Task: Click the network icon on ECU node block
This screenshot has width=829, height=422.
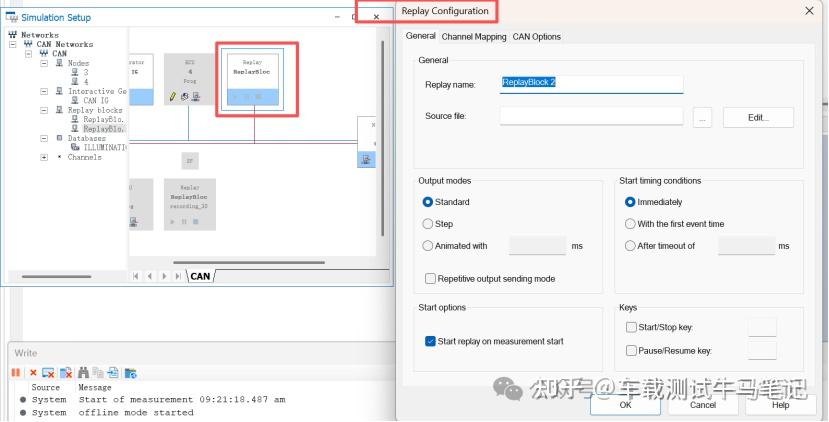Action: point(196,96)
